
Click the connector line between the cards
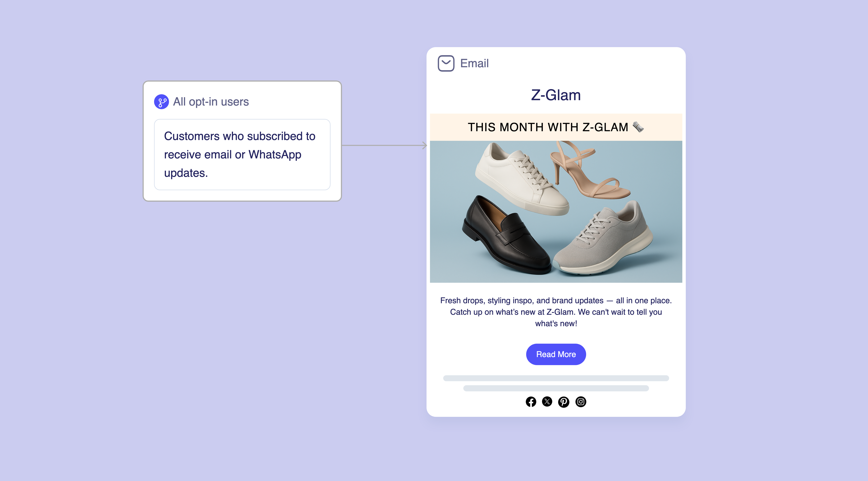382,146
